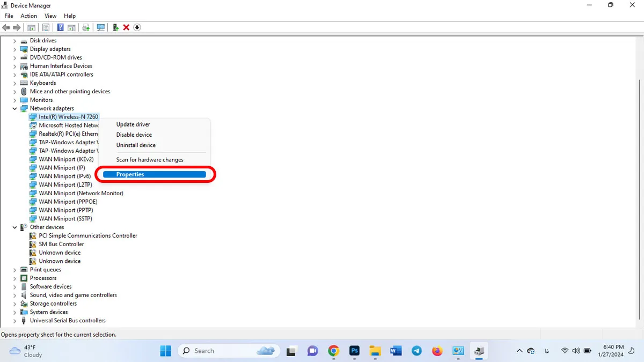Screen dimensions: 644x362
Task: Open Photoshop from the taskbar
Action: pos(354,351)
